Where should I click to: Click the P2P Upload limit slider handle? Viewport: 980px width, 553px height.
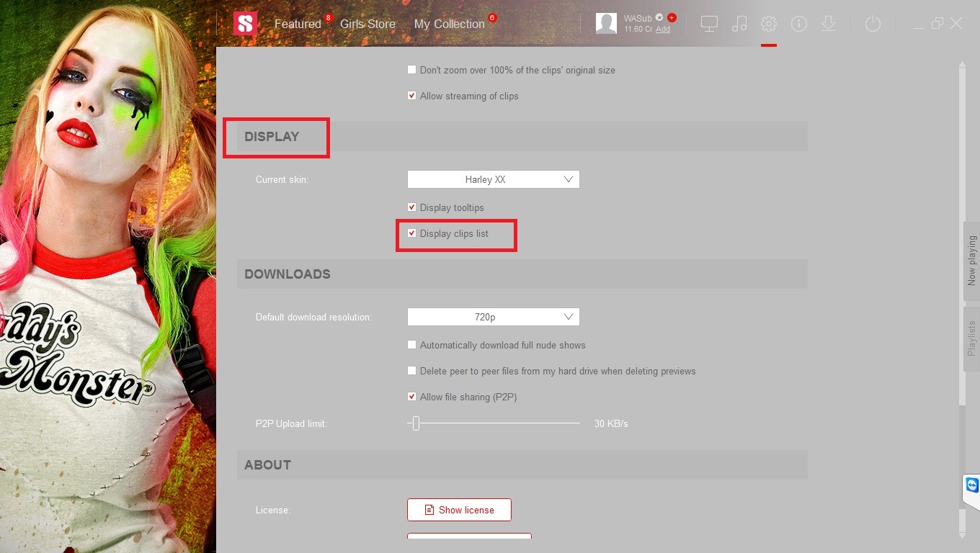[x=416, y=423]
